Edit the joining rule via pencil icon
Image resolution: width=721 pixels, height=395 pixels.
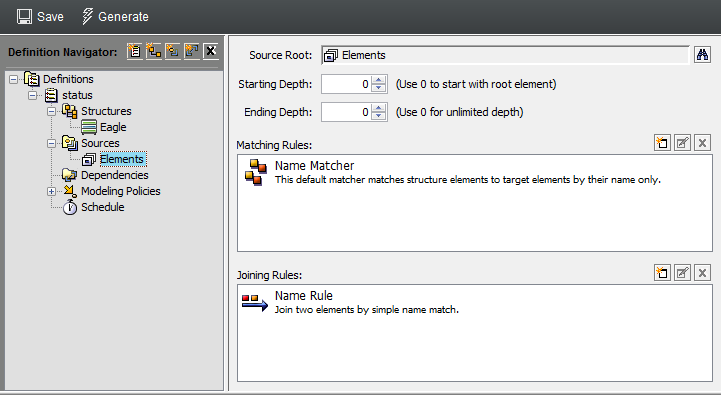pos(682,273)
